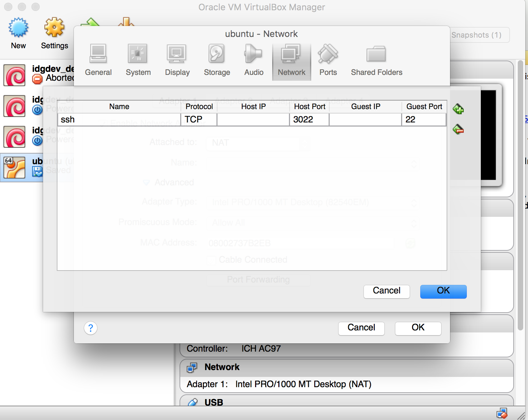Open the Display settings tab
528x420 pixels.
click(177, 60)
